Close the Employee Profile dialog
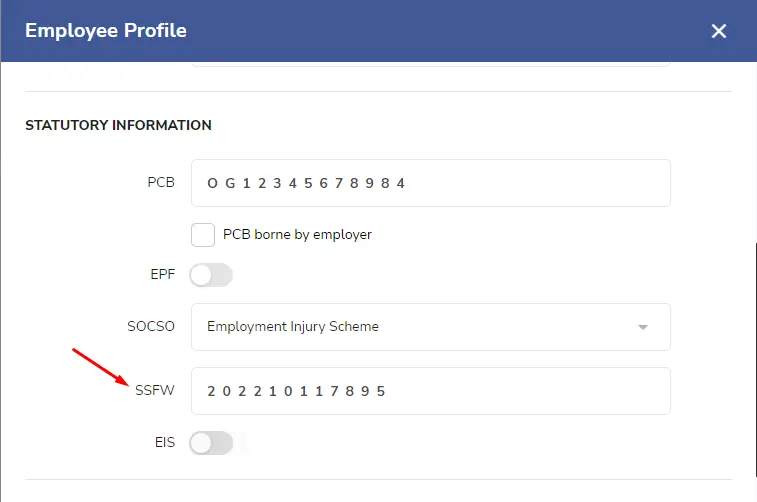Viewport: 757px width, 502px height. 718,31
